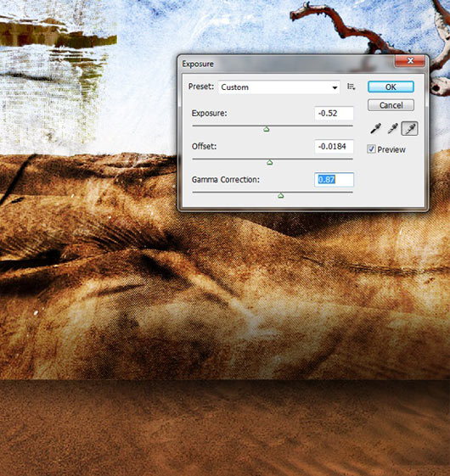Click the "Gamma Correction:" label
450x476 pixels.
point(226,180)
